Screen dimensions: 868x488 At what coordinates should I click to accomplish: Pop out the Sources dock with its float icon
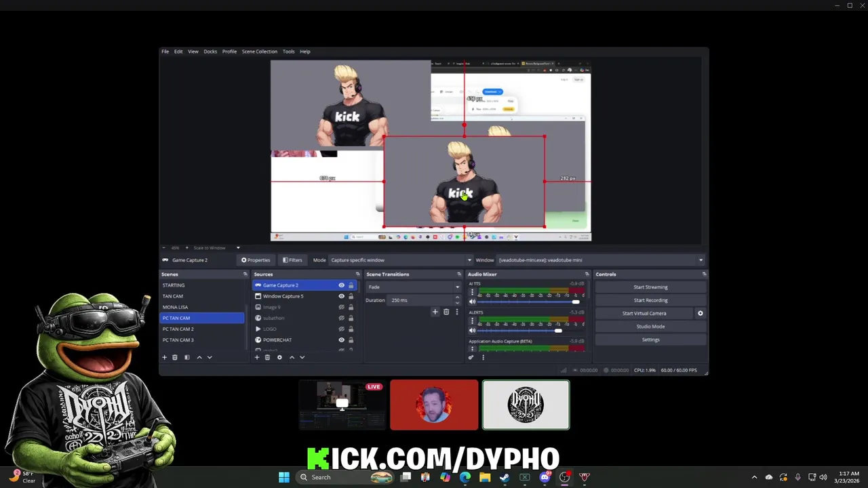358,274
